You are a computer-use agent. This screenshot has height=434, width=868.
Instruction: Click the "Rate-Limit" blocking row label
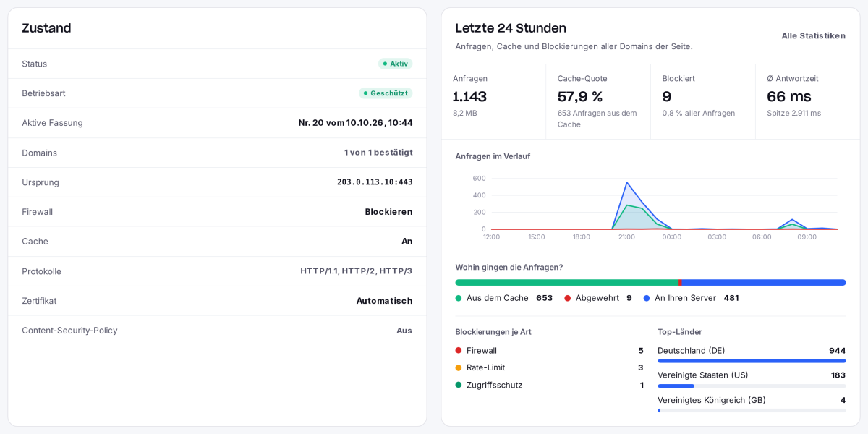pos(486,367)
